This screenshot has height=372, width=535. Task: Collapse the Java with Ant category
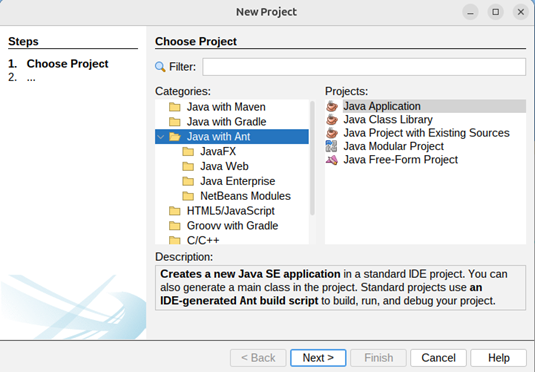click(161, 137)
